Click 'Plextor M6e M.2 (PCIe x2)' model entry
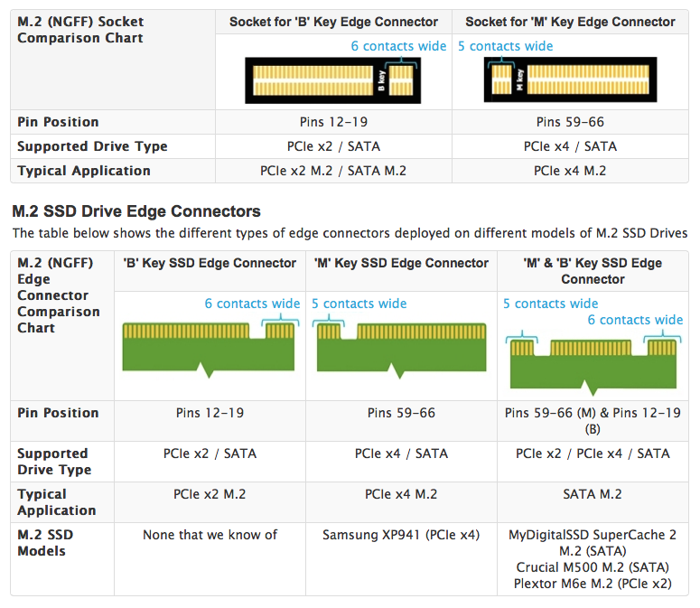This screenshot has width=700, height=608. tap(593, 584)
